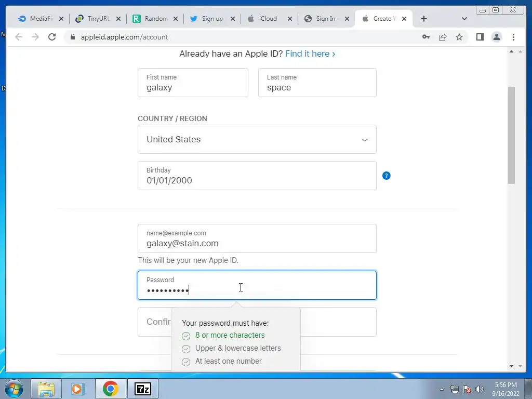Expand the Country / Region dropdown
The image size is (532, 399).
pyautogui.click(x=257, y=139)
